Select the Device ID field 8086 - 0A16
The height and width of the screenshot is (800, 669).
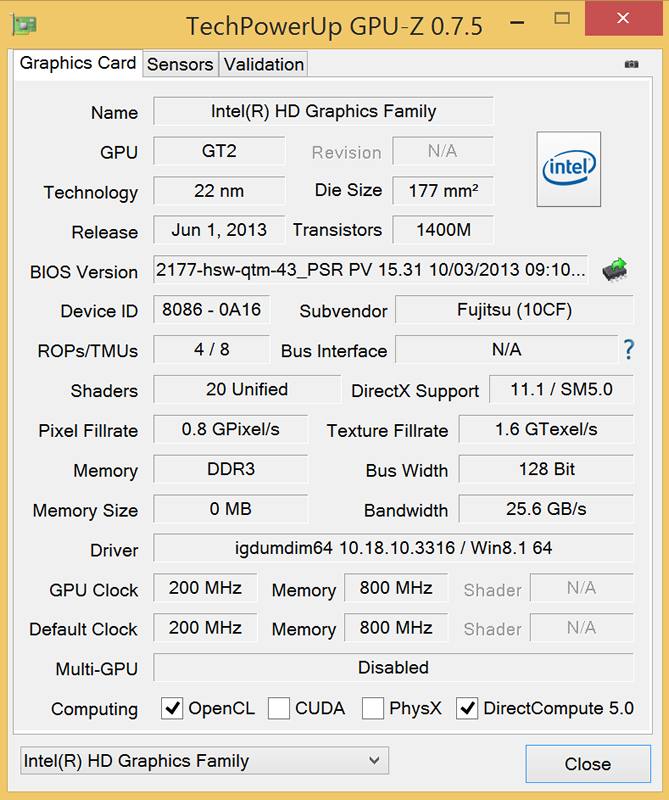[211, 309]
